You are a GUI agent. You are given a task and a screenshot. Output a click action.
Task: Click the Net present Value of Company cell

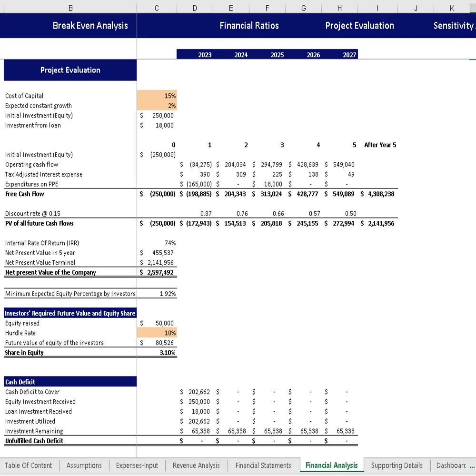[157, 272]
